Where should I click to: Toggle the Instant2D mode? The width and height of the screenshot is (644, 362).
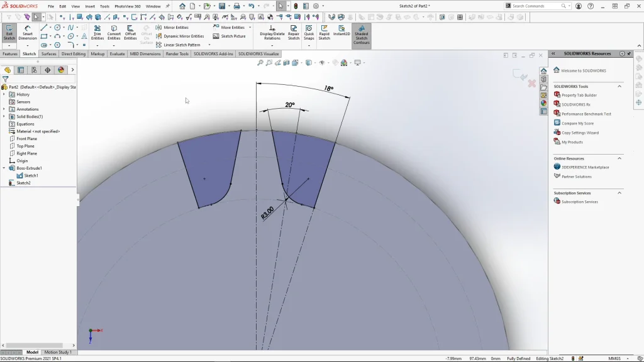pos(341,31)
